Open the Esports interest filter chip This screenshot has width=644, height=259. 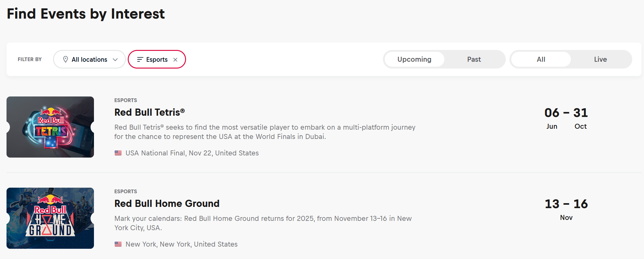[x=157, y=59]
